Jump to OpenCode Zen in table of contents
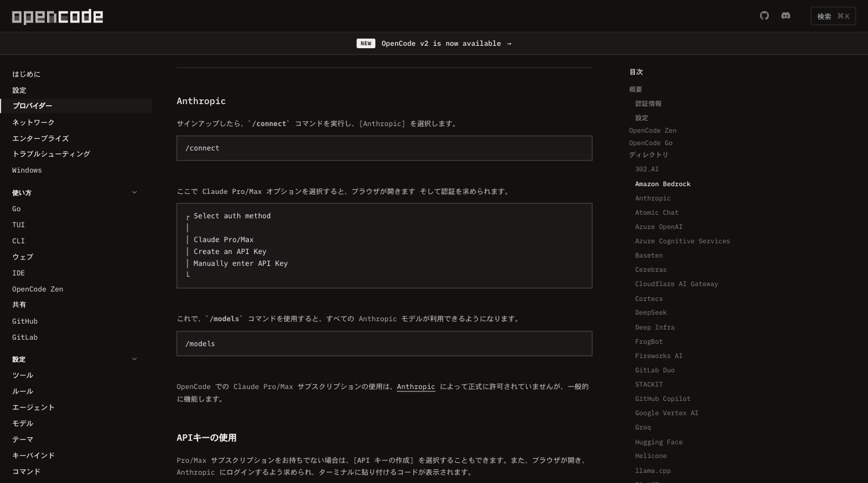Viewport: 868px width, 483px height. [653, 130]
